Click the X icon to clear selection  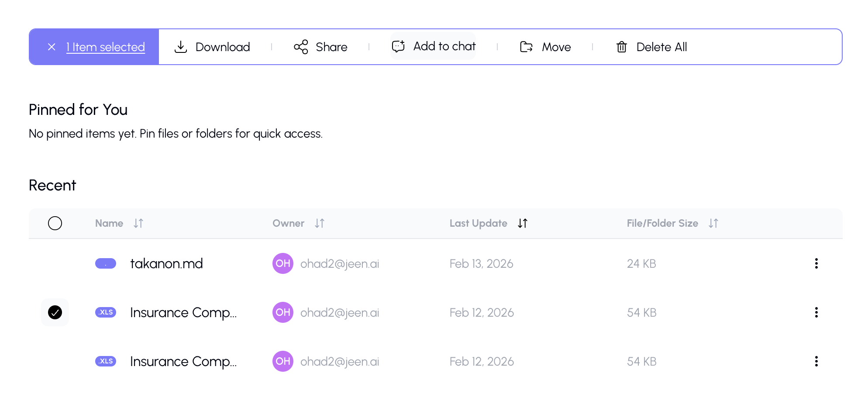coord(52,47)
